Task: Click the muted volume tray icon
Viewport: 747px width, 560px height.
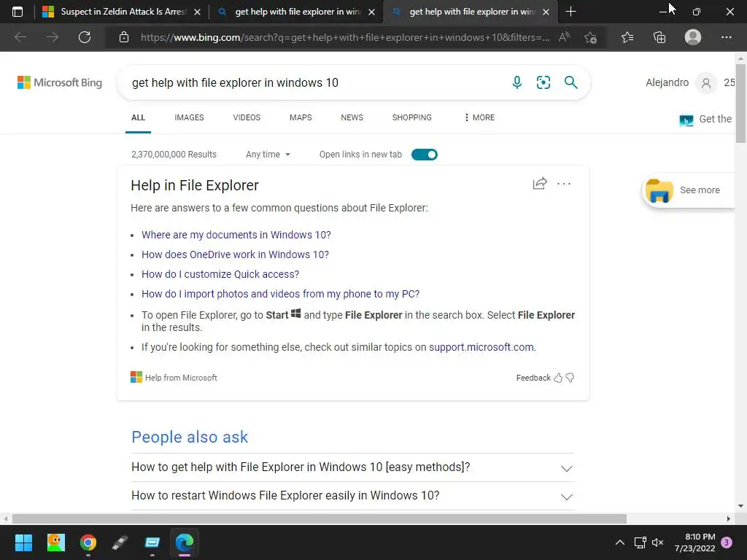Action: [x=657, y=542]
